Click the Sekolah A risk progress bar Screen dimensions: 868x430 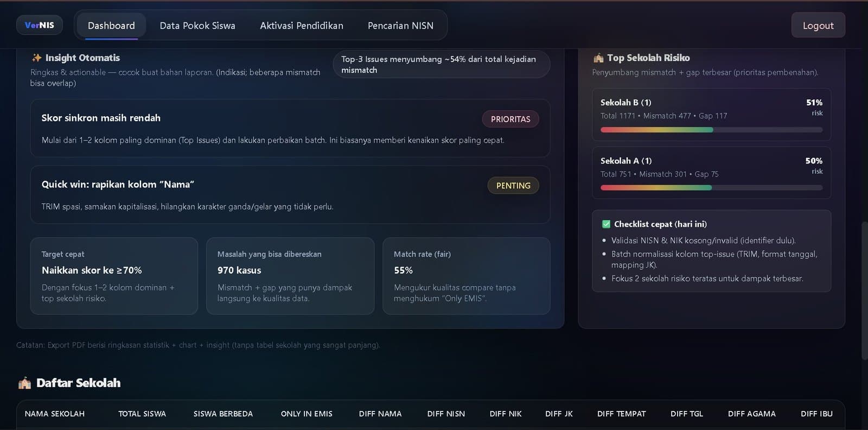711,188
